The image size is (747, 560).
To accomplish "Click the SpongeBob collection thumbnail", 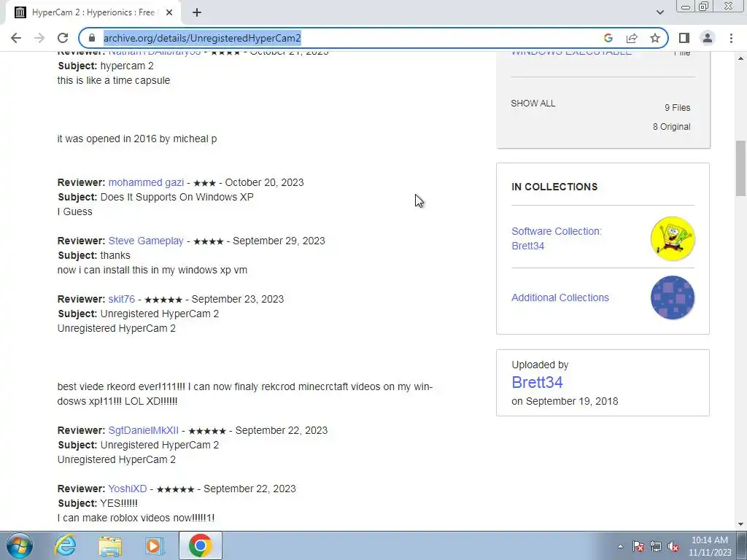I will [x=672, y=238].
